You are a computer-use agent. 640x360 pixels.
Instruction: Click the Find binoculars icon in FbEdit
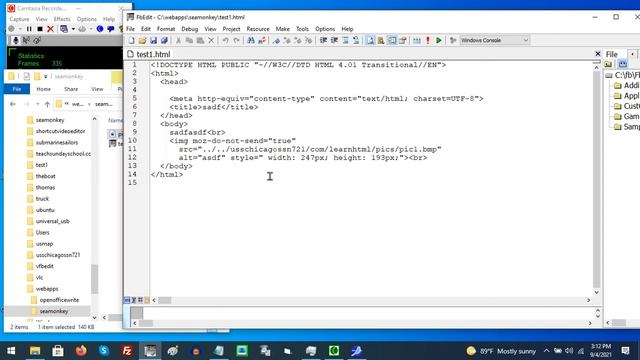click(251, 40)
